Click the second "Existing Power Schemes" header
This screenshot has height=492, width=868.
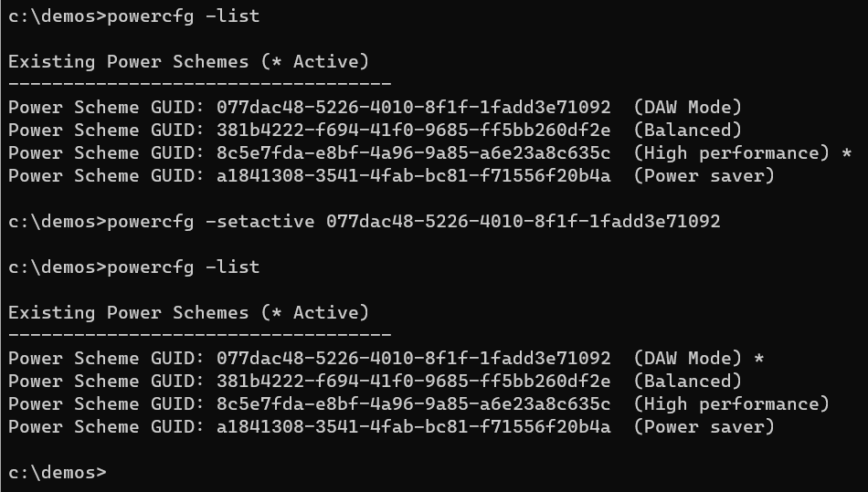tap(188, 312)
